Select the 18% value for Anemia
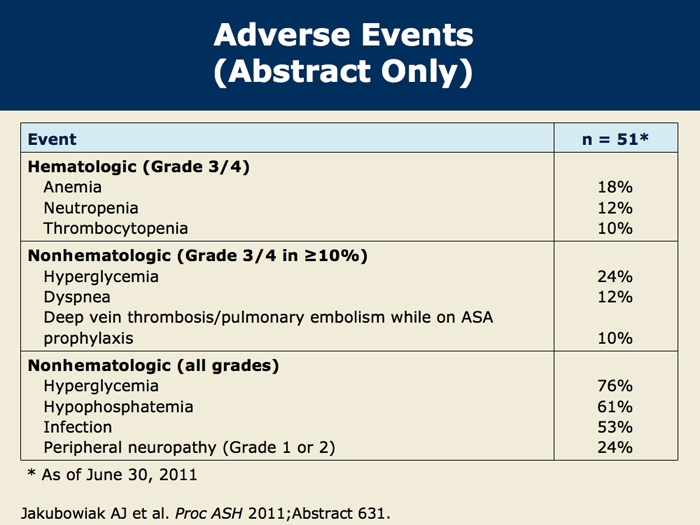 tap(615, 187)
